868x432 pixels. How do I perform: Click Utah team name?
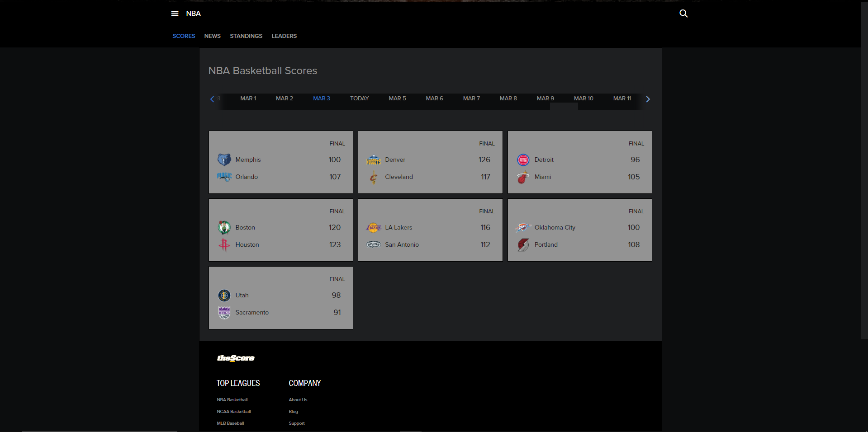pyautogui.click(x=242, y=296)
